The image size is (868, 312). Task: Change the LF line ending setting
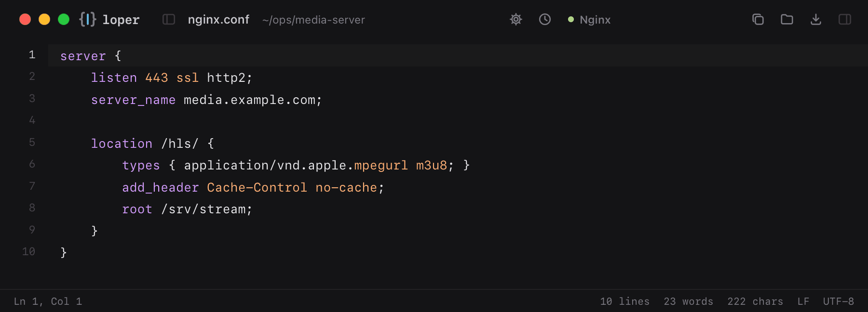point(803,301)
